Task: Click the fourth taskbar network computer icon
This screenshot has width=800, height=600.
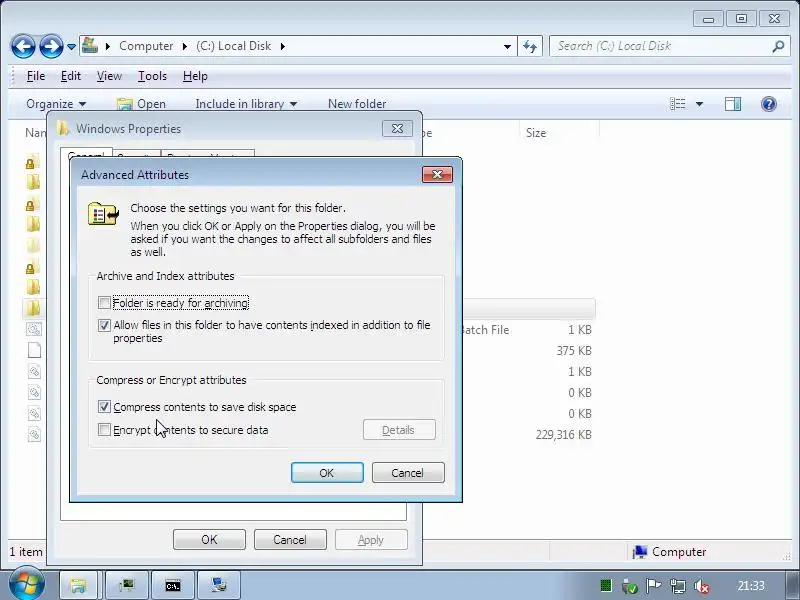Action: pos(219,585)
